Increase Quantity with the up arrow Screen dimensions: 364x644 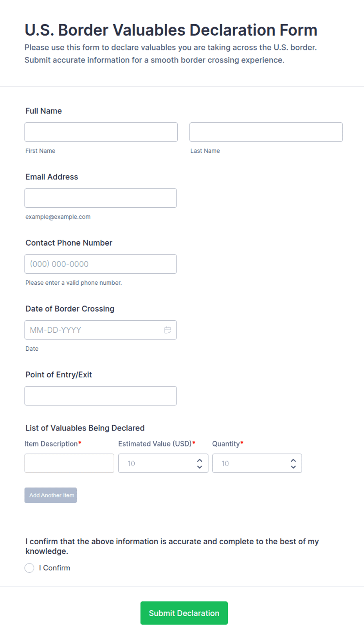click(x=293, y=460)
